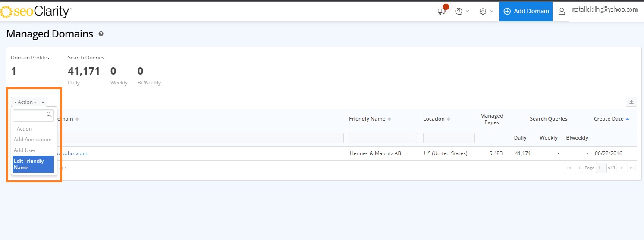Viewport: 644px width, 240px height.
Task: Open the hm.com domain link
Action: (72, 153)
